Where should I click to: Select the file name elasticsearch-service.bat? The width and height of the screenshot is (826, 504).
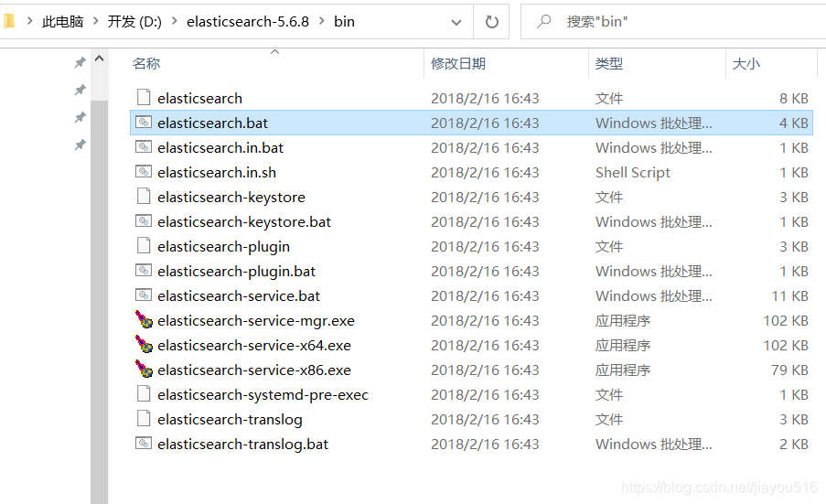click(x=239, y=296)
